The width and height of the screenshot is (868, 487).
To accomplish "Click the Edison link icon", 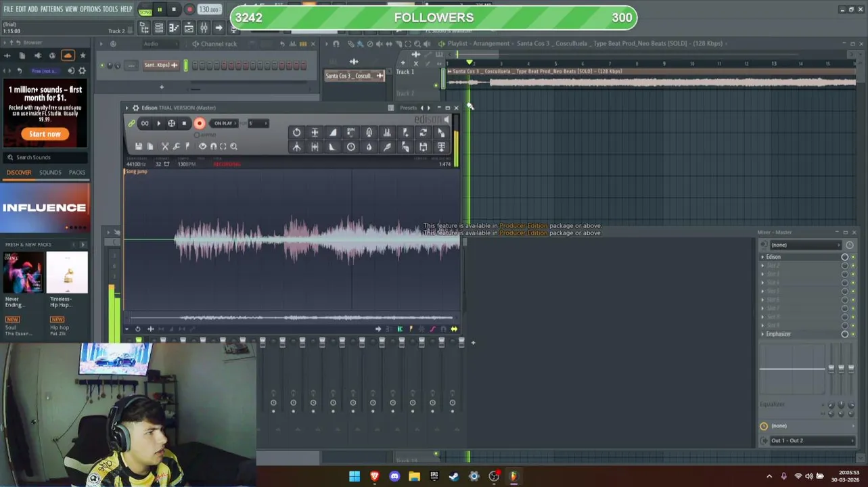I will (x=132, y=123).
